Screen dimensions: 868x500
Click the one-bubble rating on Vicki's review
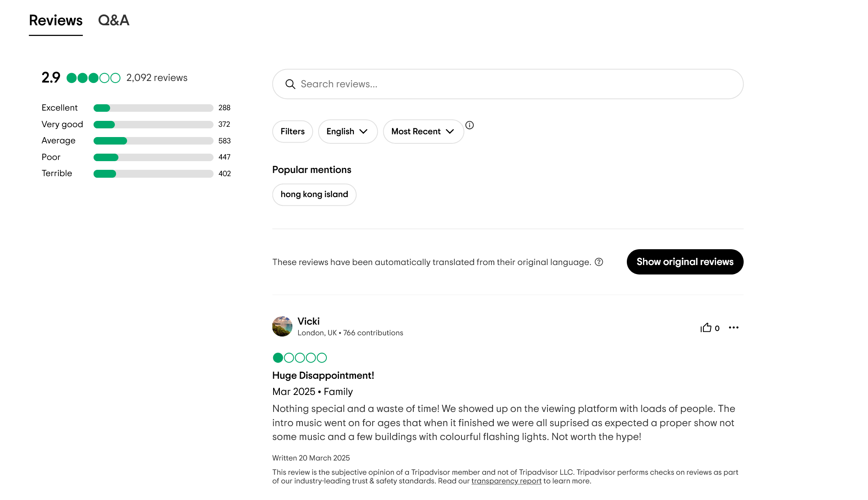[x=300, y=358]
